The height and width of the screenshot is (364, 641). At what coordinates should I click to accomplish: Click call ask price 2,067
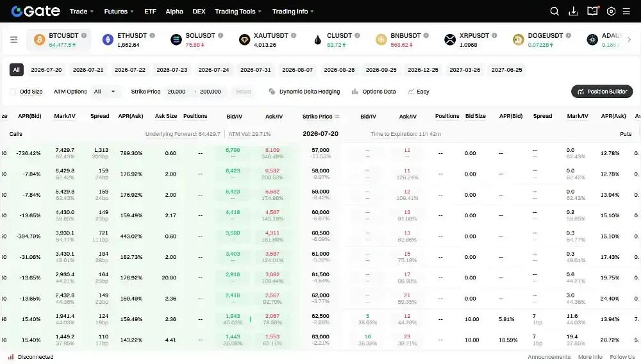click(272, 316)
